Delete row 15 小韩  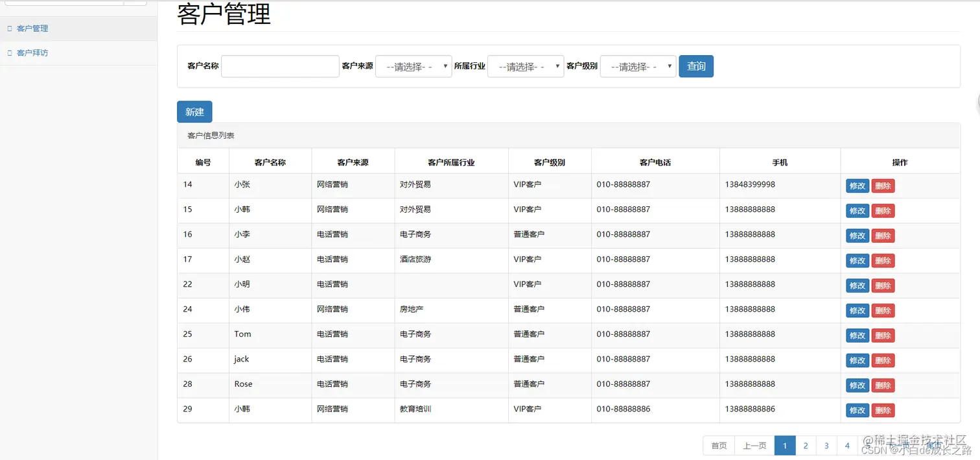point(883,211)
